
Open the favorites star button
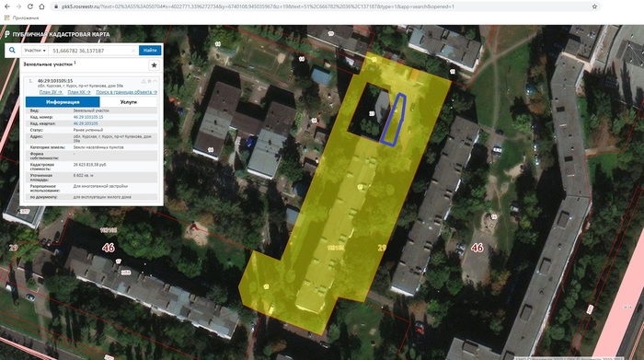(x=154, y=65)
